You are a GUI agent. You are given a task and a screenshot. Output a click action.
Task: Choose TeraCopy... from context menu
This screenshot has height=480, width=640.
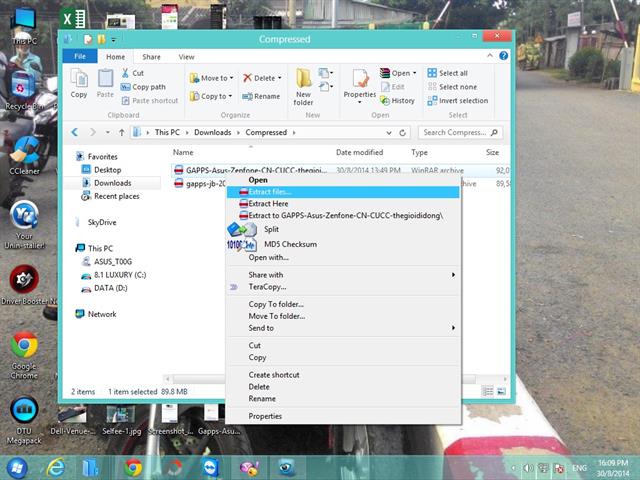343,287
